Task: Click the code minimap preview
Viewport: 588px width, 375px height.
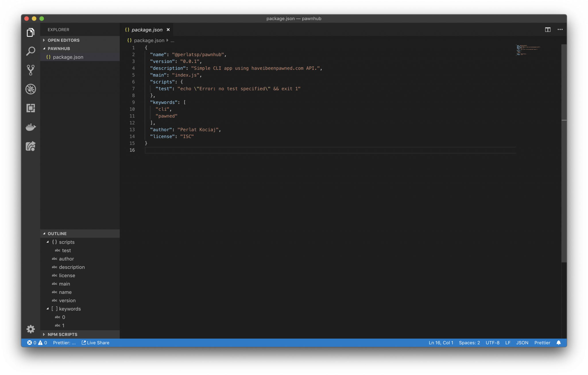Action: pos(528,50)
